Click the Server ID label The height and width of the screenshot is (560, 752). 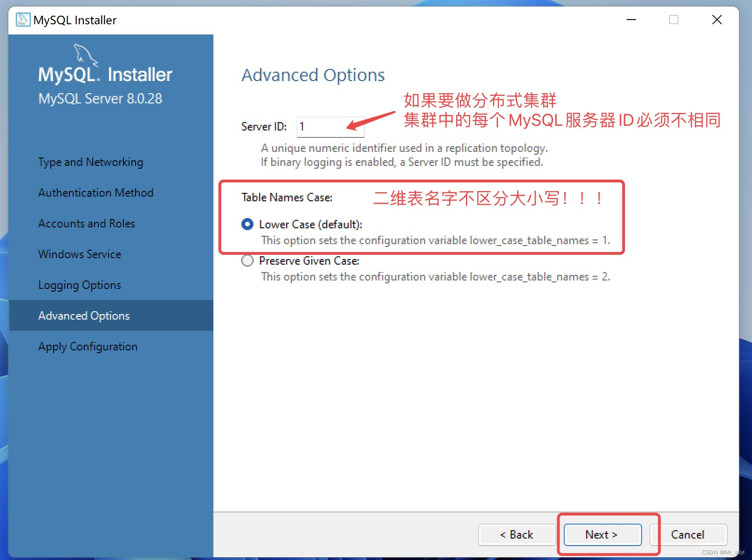[x=264, y=127]
